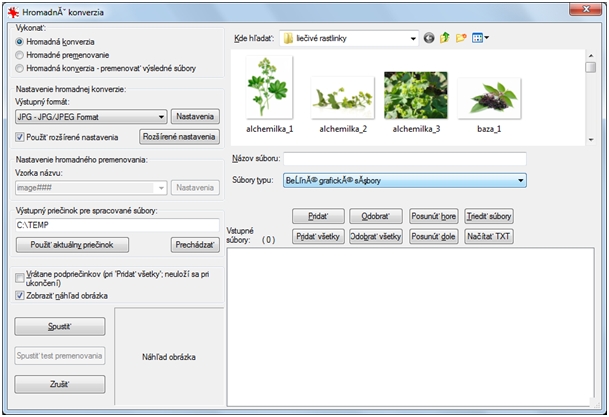Click Načítať TXT button
This screenshot has width=609, height=417.
(489, 236)
